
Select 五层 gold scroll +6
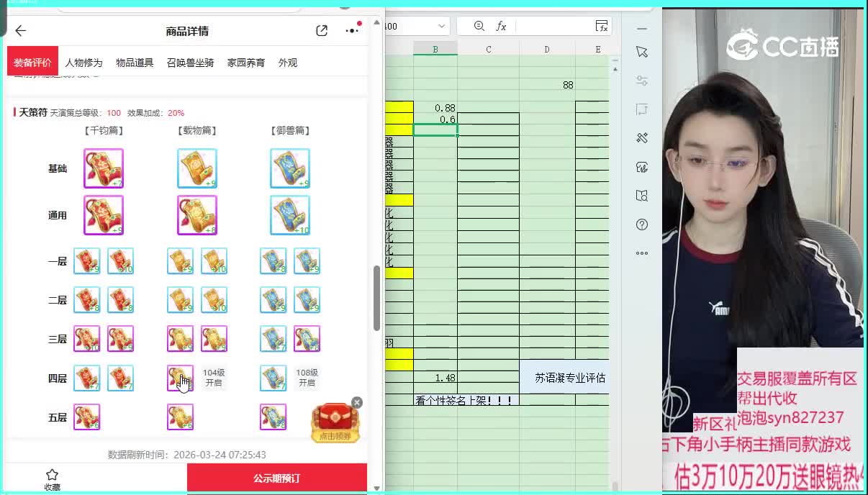tap(180, 417)
